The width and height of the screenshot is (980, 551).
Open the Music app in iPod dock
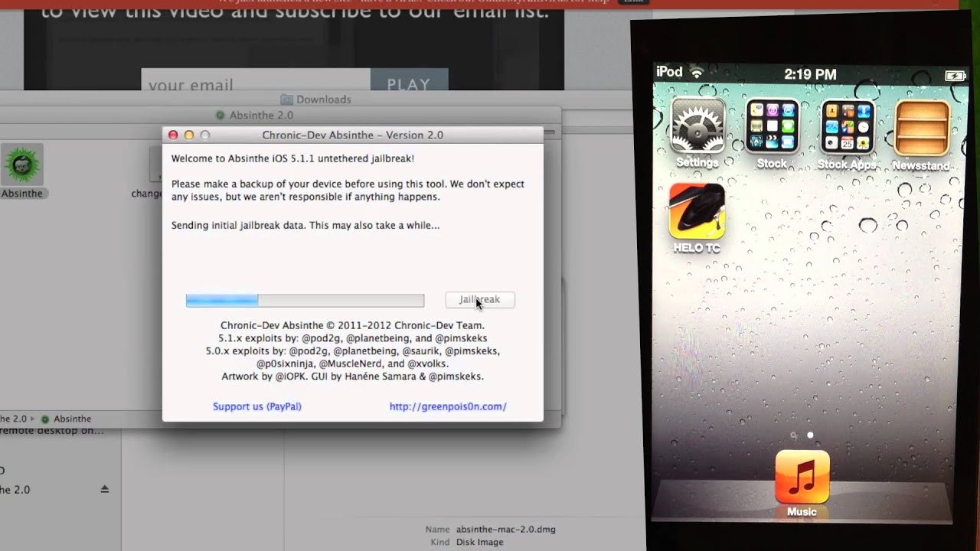802,477
